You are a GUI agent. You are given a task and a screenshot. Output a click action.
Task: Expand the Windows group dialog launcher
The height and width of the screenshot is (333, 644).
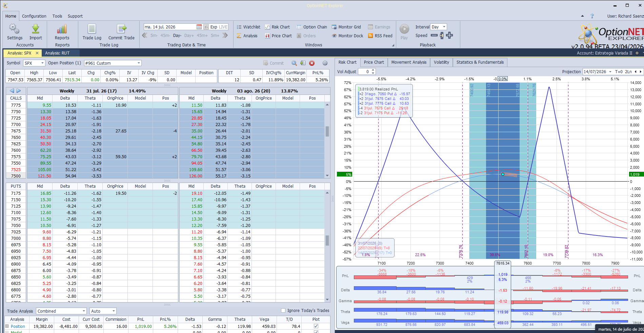click(x=393, y=45)
